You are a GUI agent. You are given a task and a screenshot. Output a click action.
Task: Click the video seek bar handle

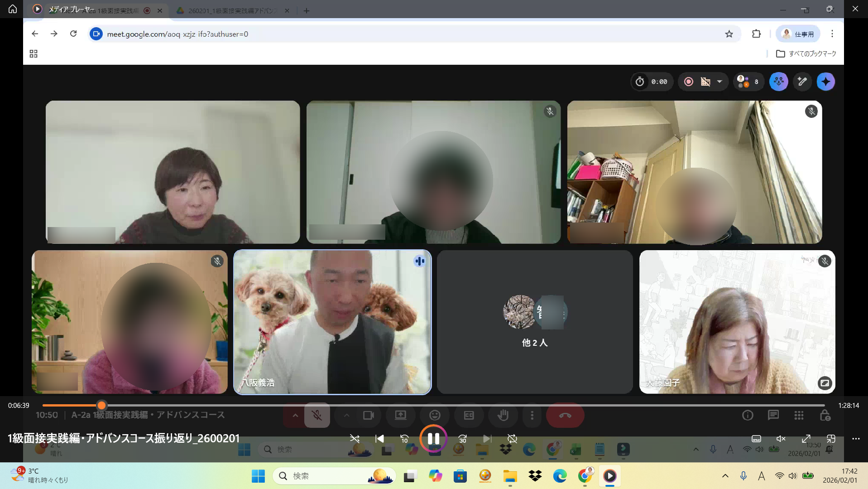102,405
